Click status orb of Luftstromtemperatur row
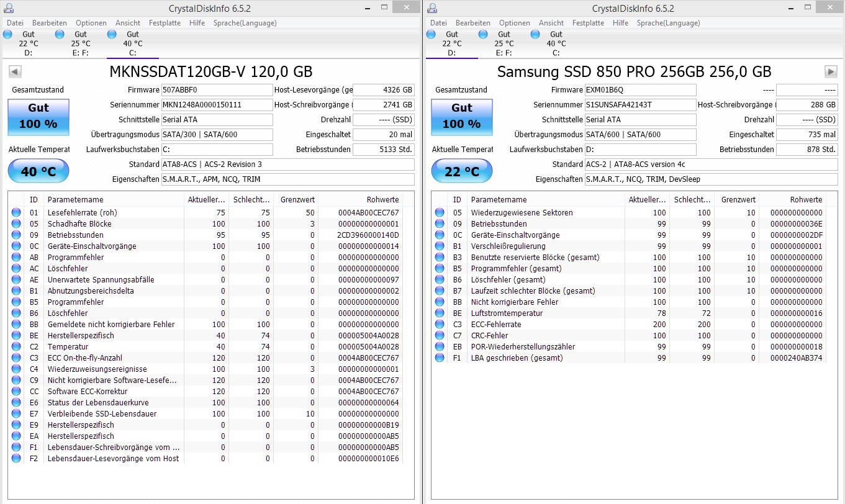This screenshot has width=845, height=504. pos(440,313)
